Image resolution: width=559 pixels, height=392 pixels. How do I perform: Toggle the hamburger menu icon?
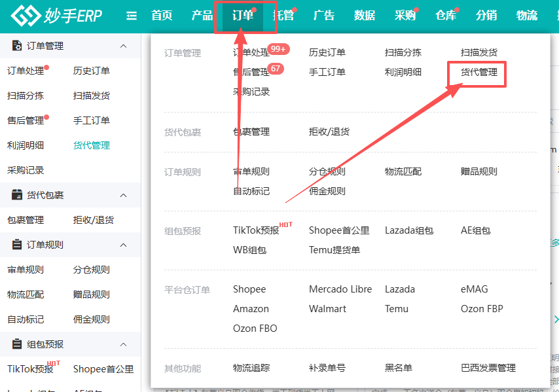(132, 16)
